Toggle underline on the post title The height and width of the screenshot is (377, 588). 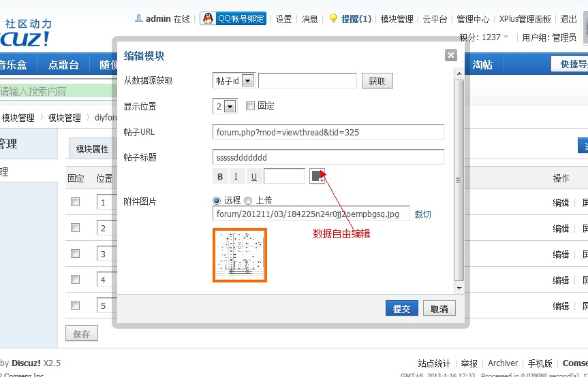[x=254, y=176]
